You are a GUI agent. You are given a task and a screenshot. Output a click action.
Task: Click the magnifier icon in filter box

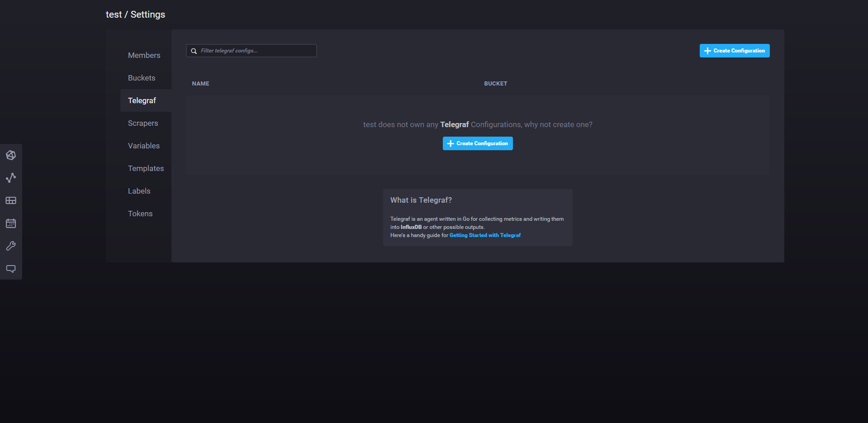(194, 51)
